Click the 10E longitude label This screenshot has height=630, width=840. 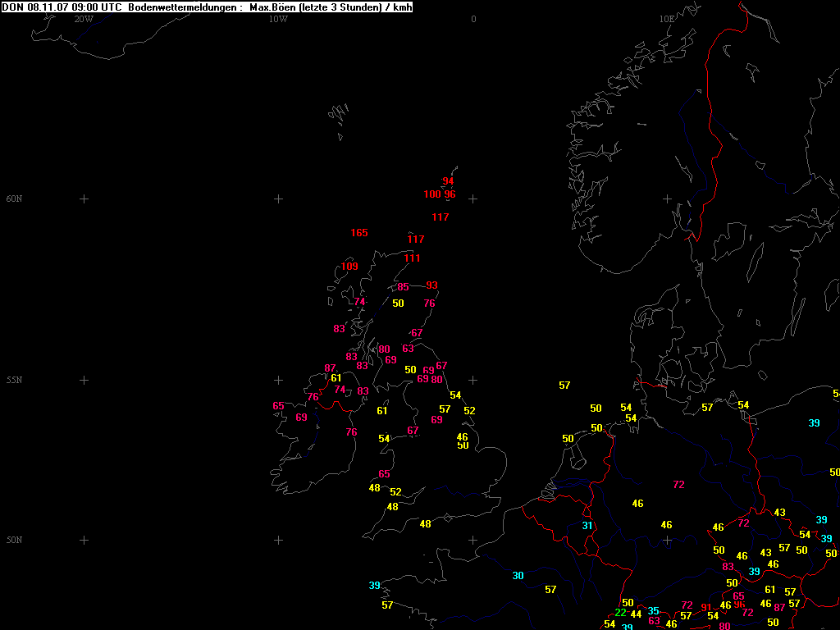tap(666, 19)
